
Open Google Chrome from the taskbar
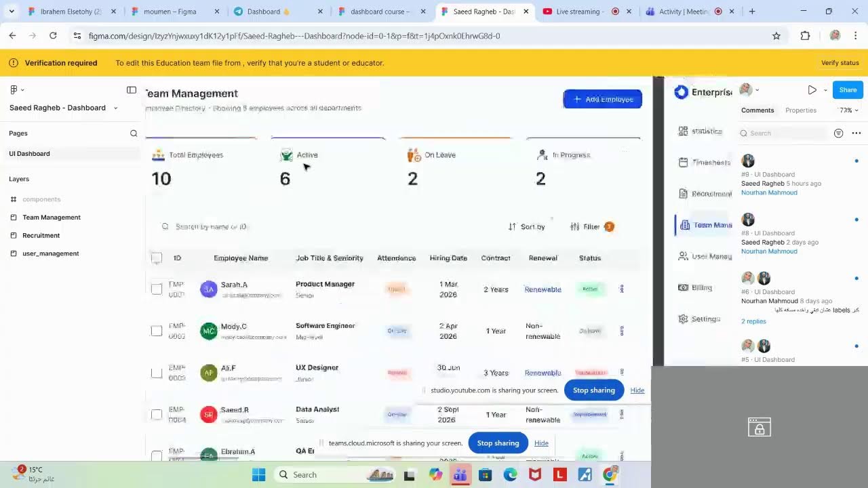click(x=610, y=474)
